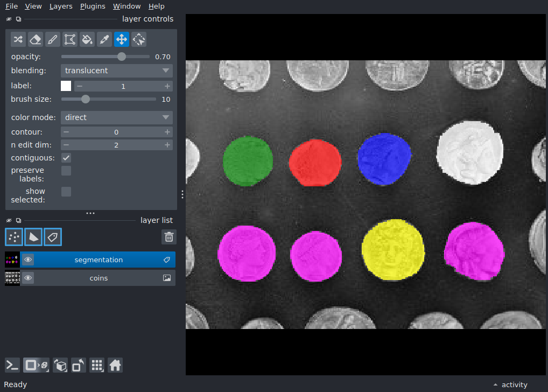The image size is (548, 392).
Task: Open the File menu
Action: 11,6
